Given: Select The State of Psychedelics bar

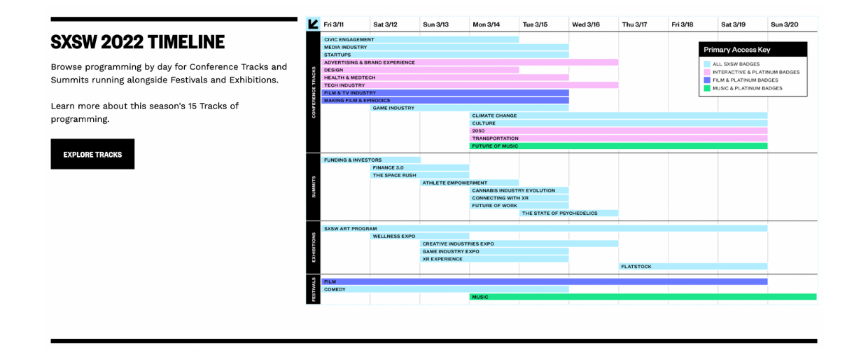Looking at the screenshot, I should pos(569,213).
